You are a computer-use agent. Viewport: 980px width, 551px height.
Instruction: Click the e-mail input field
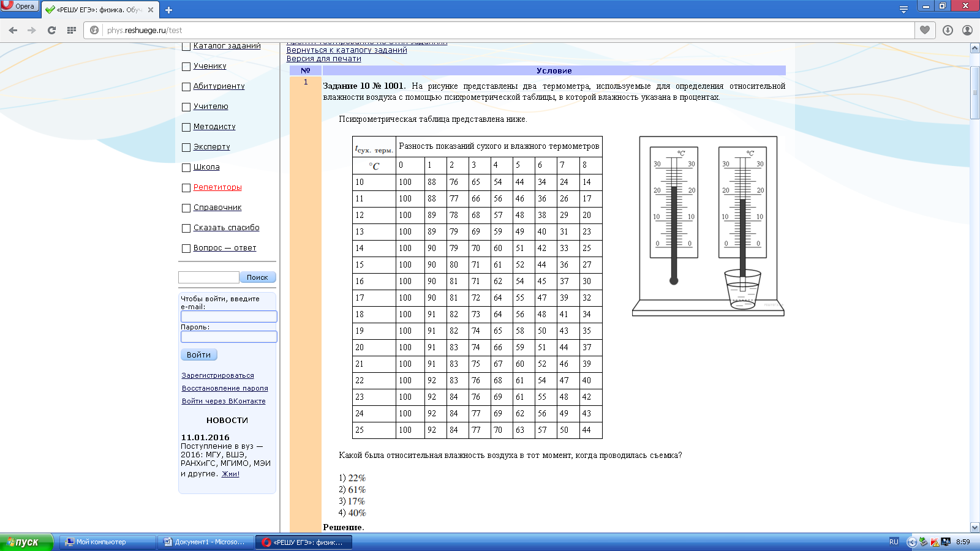pyautogui.click(x=228, y=317)
